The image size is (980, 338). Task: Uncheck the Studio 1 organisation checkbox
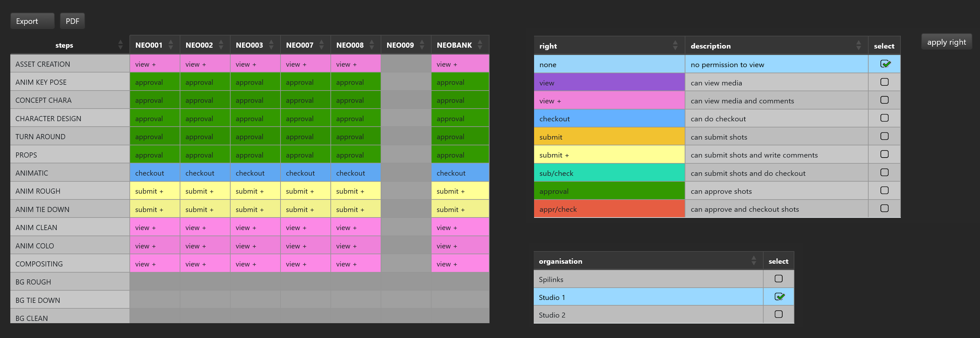pyautogui.click(x=779, y=297)
